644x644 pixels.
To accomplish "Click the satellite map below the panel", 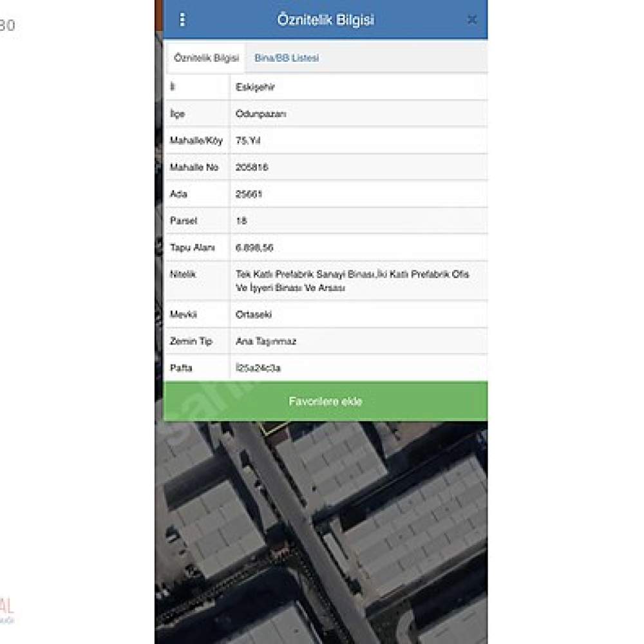I will (321, 533).
